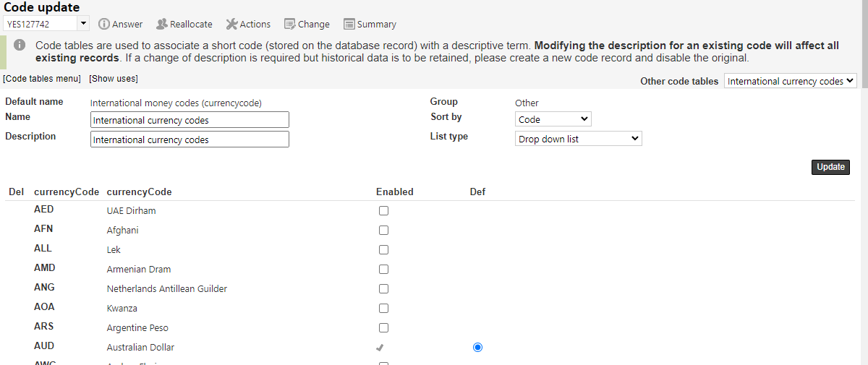This screenshot has width=868, height=365.
Task: Click the Answer info icon
Action: pos(104,25)
